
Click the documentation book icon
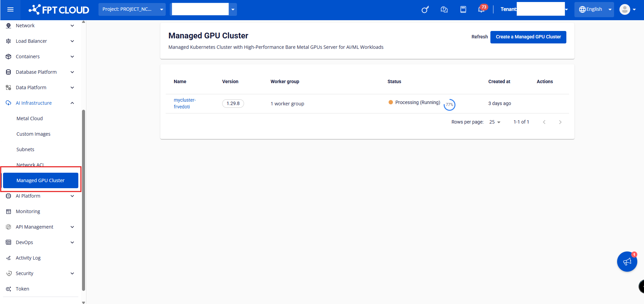click(x=463, y=9)
